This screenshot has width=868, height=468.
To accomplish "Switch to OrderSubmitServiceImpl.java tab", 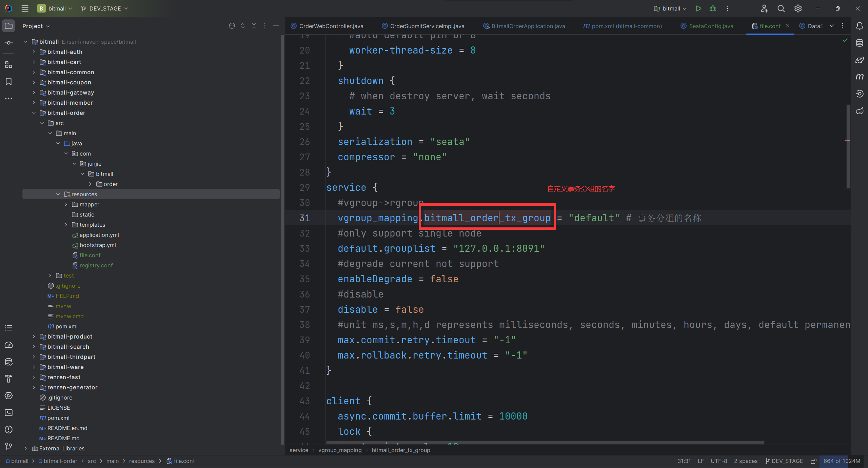I will [423, 26].
